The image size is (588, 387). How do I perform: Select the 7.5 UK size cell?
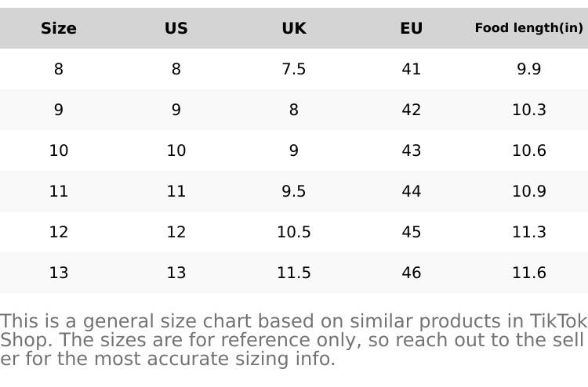tap(294, 69)
